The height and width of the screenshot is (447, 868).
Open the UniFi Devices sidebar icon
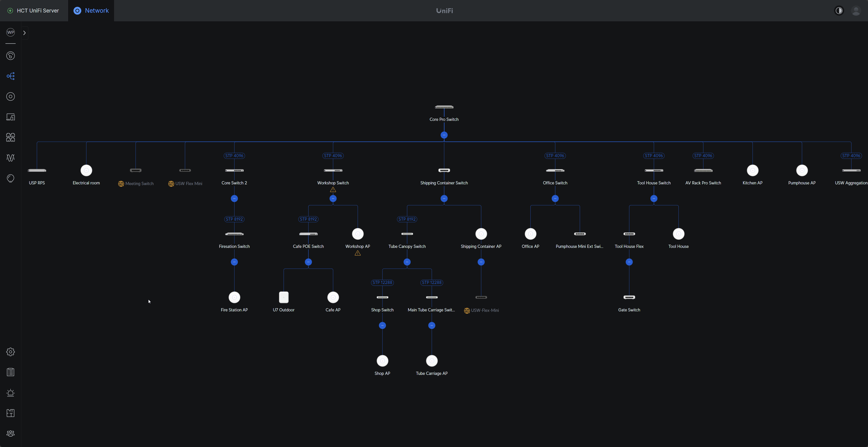click(x=10, y=97)
